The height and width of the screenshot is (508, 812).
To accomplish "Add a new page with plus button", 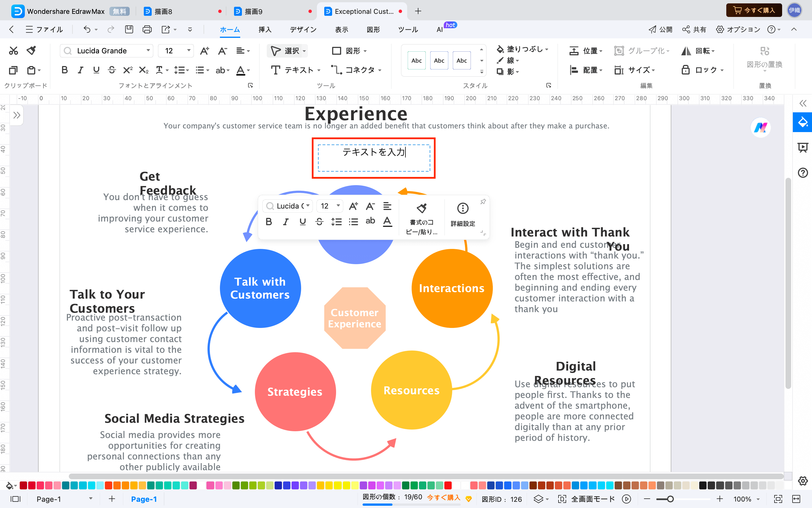I will click(112, 499).
